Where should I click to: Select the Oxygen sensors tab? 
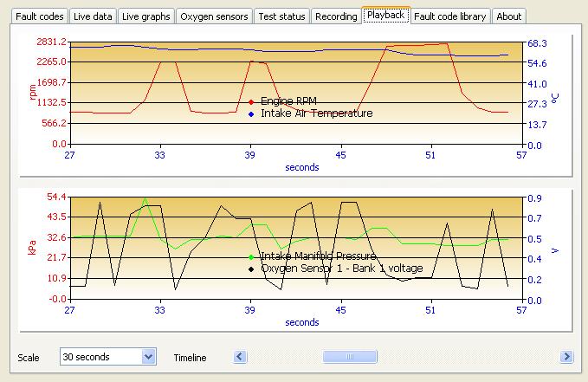click(x=214, y=16)
